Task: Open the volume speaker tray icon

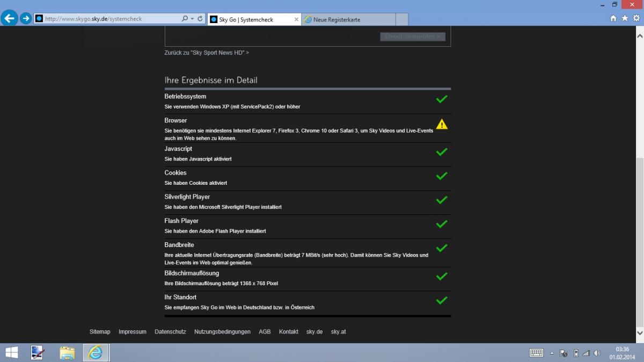Action: [597, 353]
